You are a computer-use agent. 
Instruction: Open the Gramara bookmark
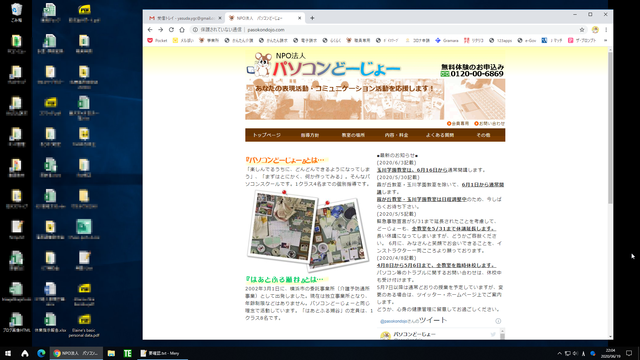[x=447, y=40]
